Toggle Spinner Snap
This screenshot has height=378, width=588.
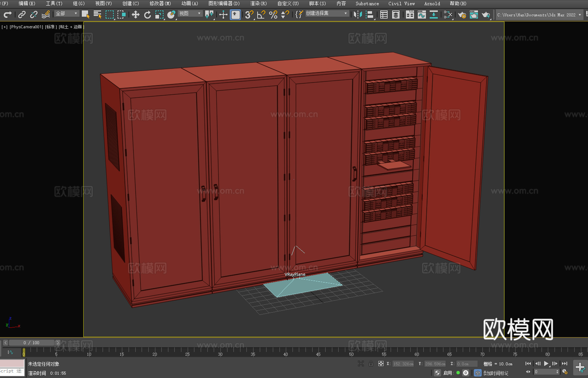pos(285,14)
